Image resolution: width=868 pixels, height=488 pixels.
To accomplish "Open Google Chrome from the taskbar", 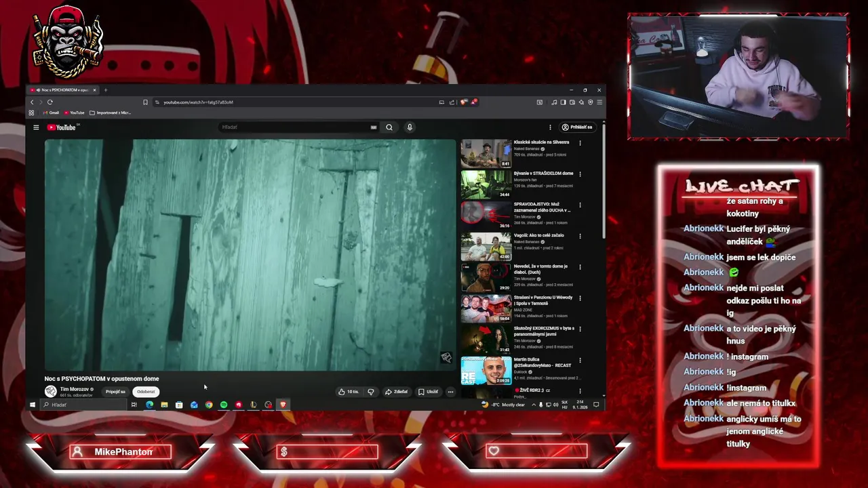I will coord(209,405).
